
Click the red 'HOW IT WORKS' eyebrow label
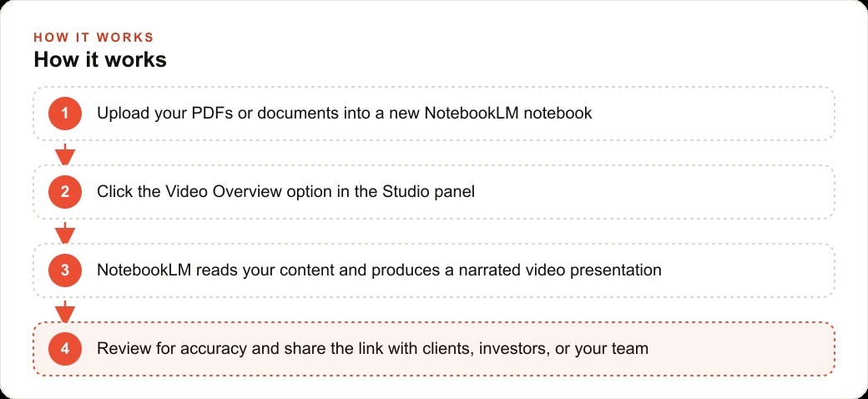93,38
